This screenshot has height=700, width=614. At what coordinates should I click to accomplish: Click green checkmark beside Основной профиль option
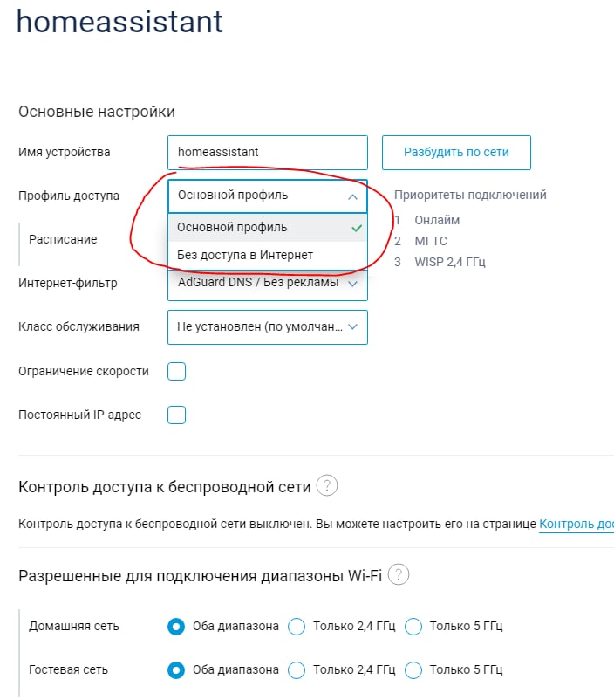[354, 228]
